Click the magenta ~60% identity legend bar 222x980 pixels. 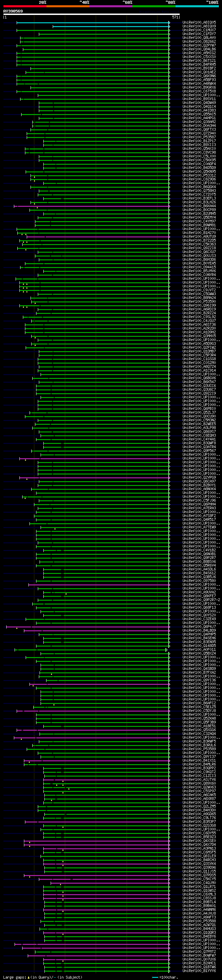[111, 6]
